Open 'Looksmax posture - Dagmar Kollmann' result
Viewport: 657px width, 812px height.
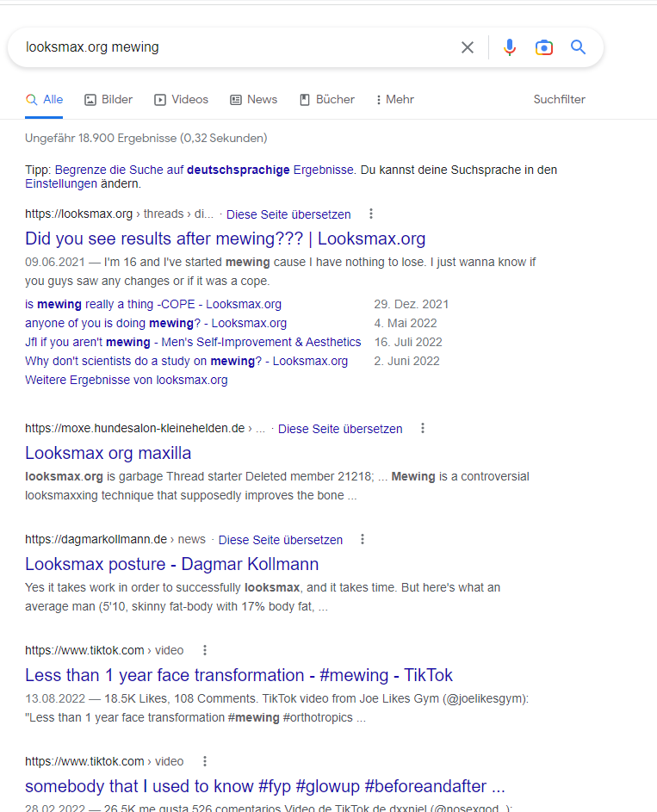172,564
